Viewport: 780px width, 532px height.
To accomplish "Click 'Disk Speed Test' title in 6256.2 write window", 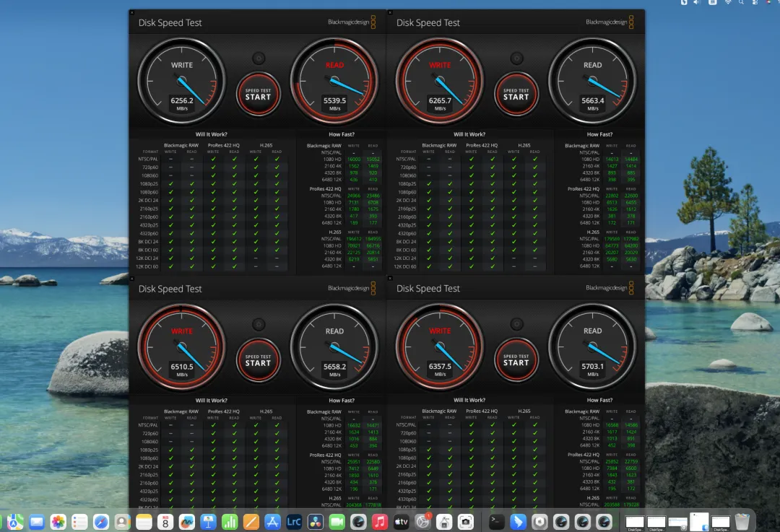I will tap(170, 23).
